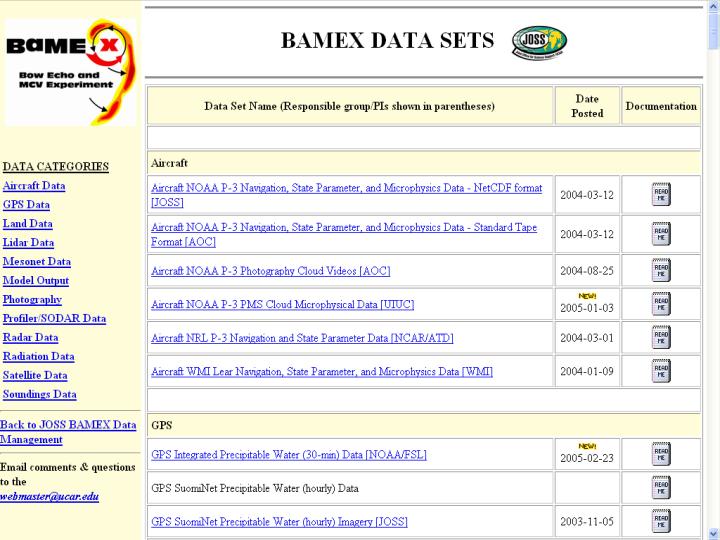Select the date 2003-11-05 cell

587,522
